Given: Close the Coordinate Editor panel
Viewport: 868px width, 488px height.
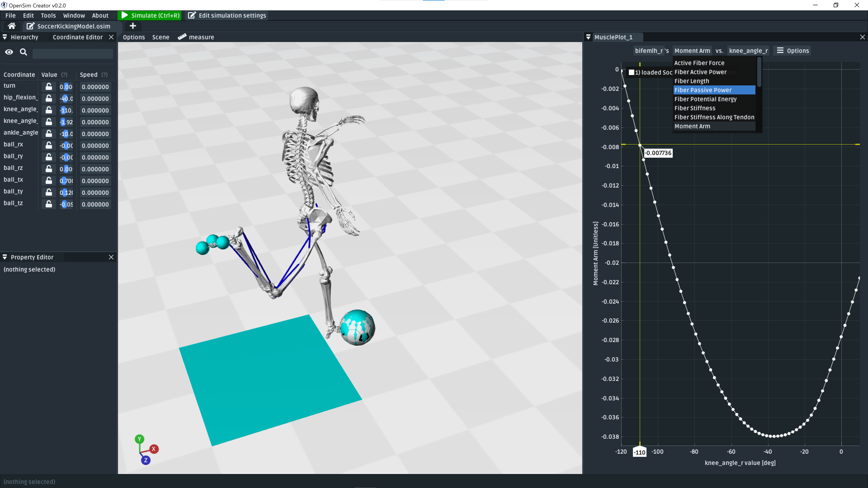Looking at the screenshot, I should click(111, 37).
